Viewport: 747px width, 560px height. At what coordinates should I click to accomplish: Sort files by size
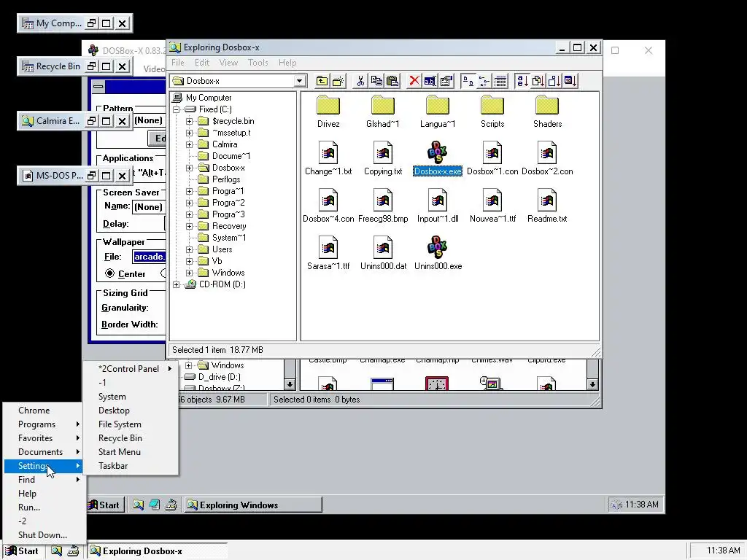[x=554, y=81]
